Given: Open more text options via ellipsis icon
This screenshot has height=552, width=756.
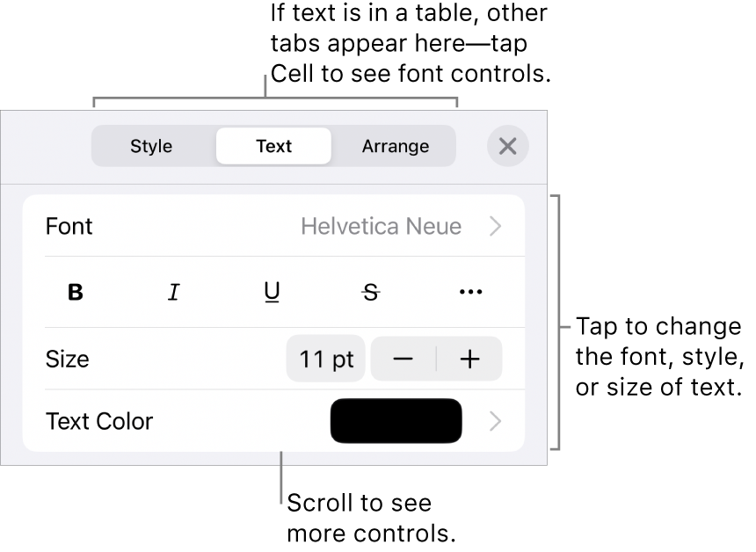Looking at the screenshot, I should pyautogui.click(x=470, y=293).
